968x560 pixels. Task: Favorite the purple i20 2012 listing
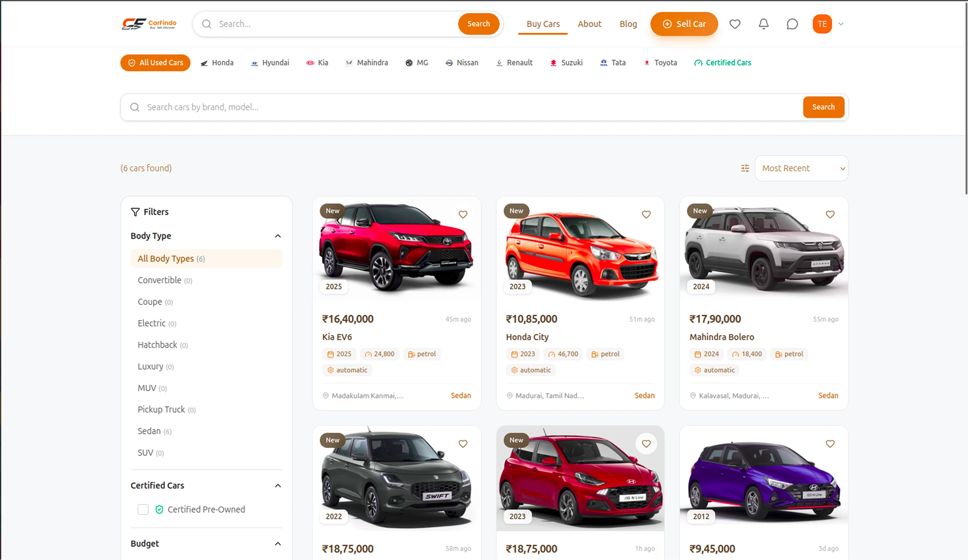pos(830,443)
